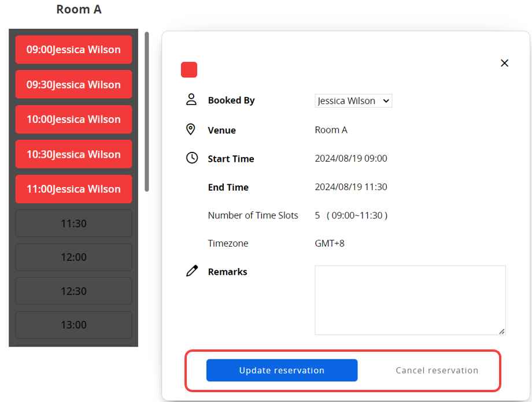Choose the 10:00 Jessica Wilson booking

pyautogui.click(x=73, y=120)
